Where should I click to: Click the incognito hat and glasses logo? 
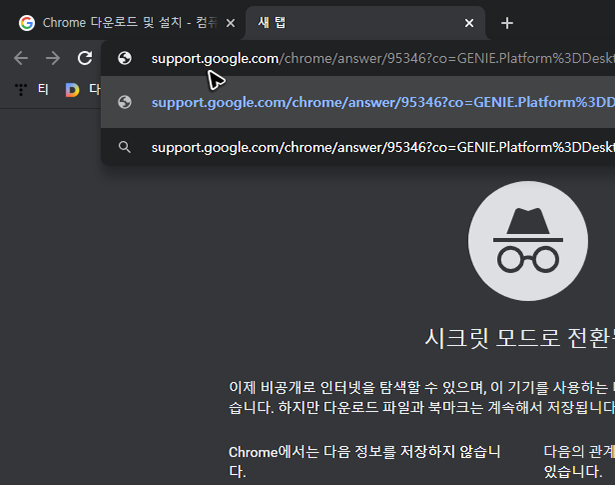pyautogui.click(x=528, y=241)
